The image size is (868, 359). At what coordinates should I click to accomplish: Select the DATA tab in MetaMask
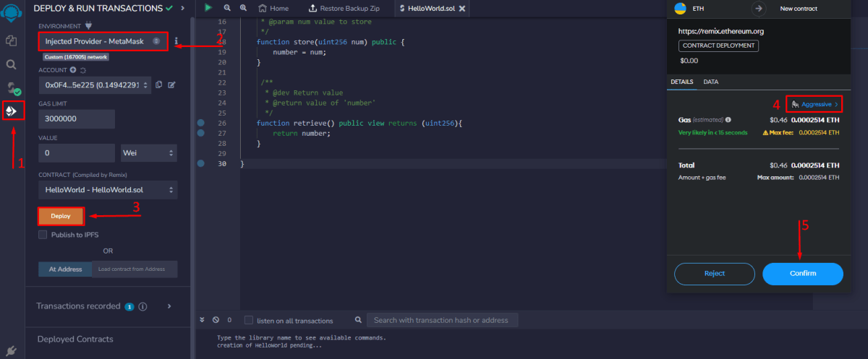pos(711,82)
